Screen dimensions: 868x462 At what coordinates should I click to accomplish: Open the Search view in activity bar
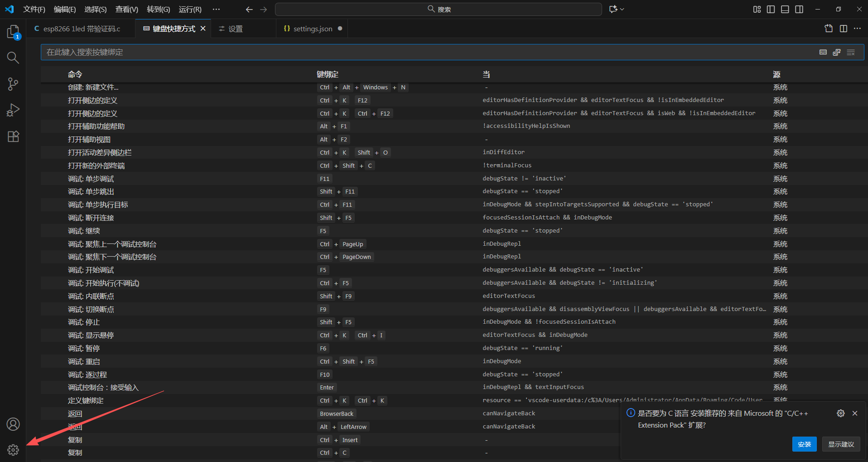(x=13, y=58)
